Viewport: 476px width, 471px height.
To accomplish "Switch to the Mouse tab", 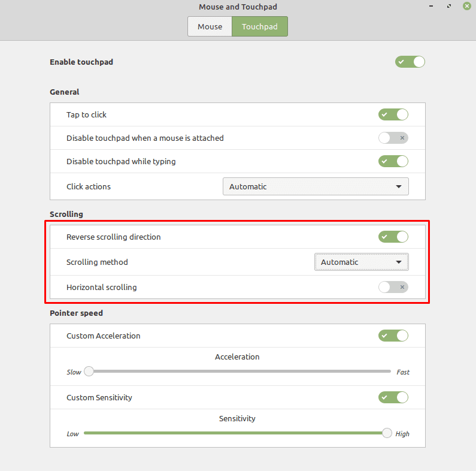I will pos(210,26).
